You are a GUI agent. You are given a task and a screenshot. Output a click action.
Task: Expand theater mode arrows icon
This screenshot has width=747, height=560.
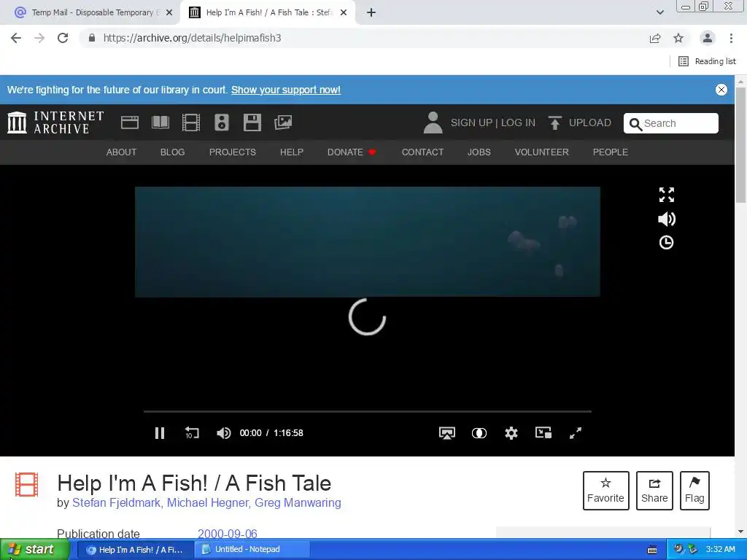click(x=667, y=195)
